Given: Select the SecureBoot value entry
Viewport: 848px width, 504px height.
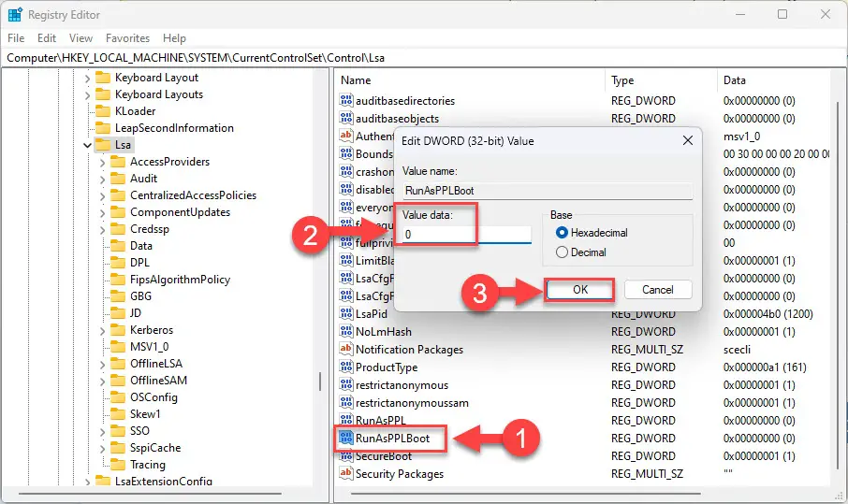Looking at the screenshot, I should pos(384,456).
